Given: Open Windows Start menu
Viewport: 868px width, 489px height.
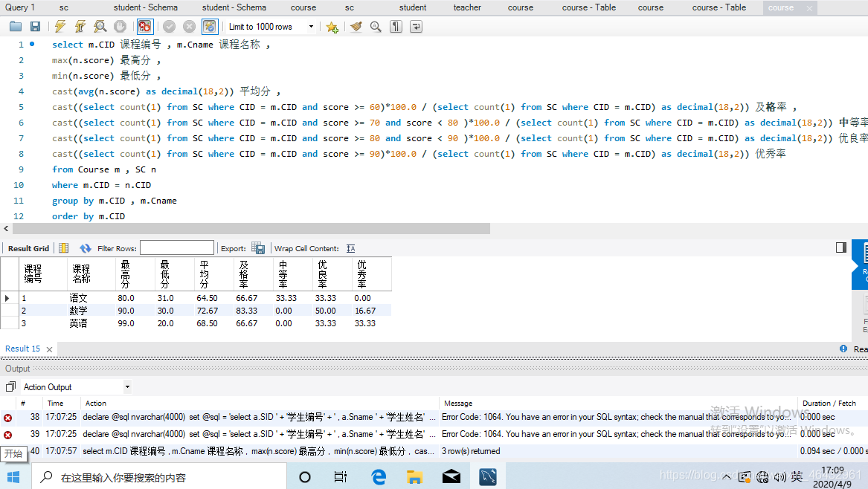Looking at the screenshot, I should (x=13, y=477).
